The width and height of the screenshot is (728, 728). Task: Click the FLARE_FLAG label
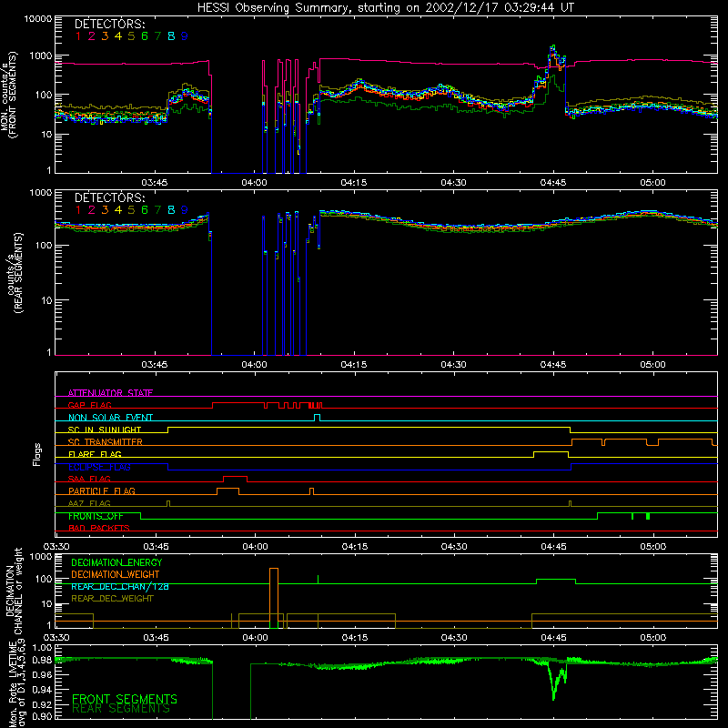(x=95, y=454)
